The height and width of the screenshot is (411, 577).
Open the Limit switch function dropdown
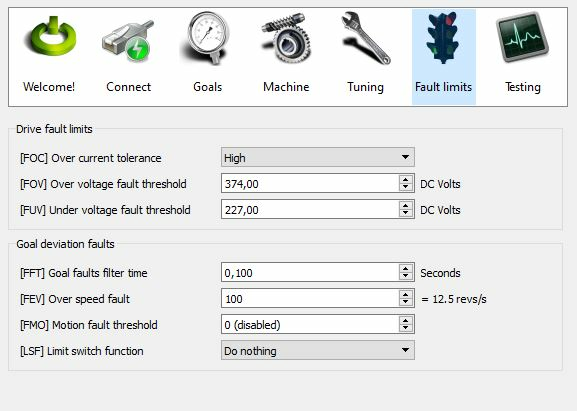tap(318, 350)
